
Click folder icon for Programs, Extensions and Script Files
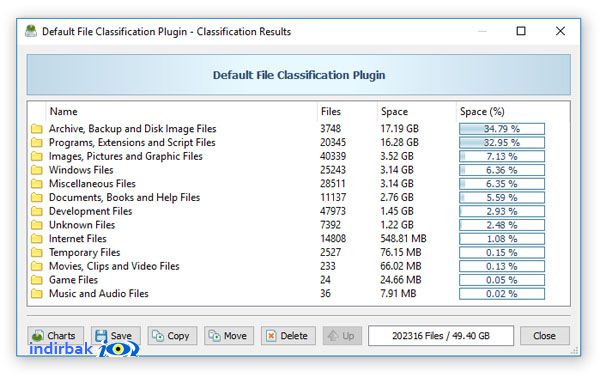(x=37, y=142)
